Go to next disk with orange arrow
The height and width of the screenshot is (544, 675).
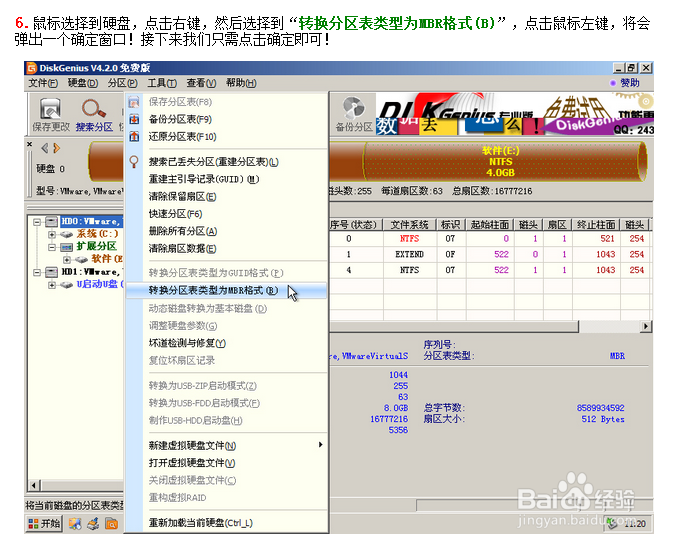tap(56, 148)
